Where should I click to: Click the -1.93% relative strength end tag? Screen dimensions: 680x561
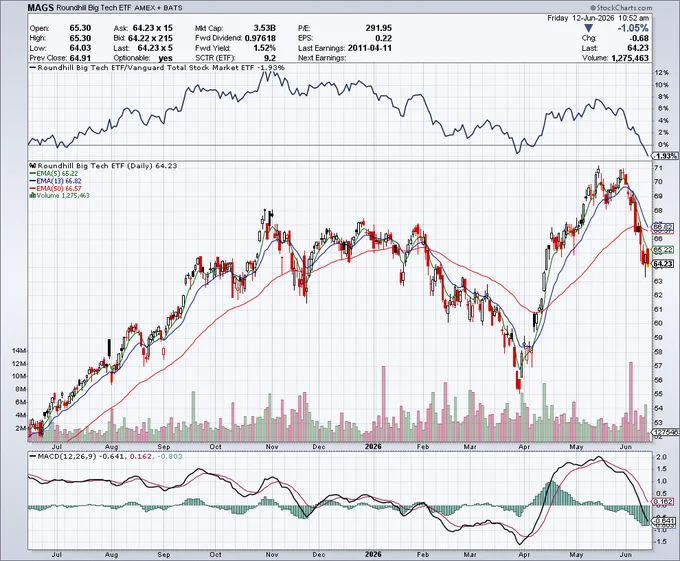[x=665, y=156]
